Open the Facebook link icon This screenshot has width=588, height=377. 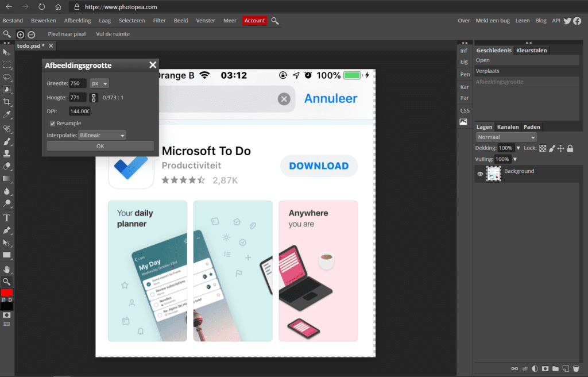578,21
